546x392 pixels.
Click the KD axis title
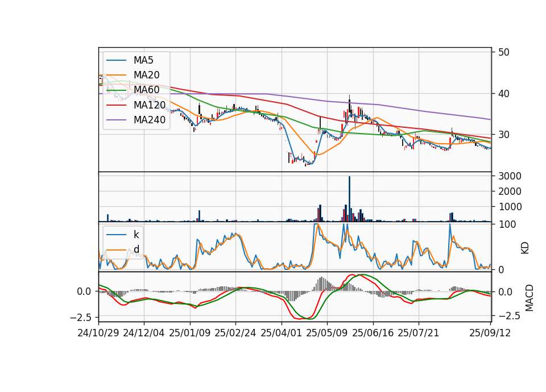click(x=525, y=248)
